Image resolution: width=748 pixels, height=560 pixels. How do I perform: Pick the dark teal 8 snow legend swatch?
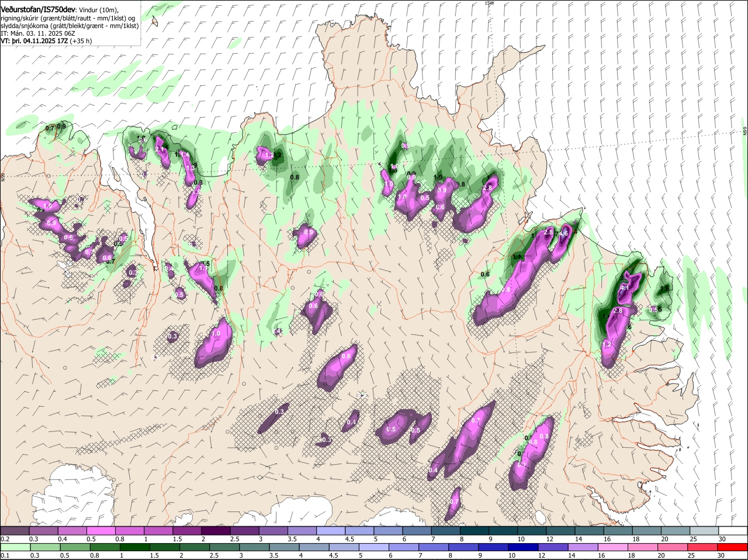tap(475, 530)
